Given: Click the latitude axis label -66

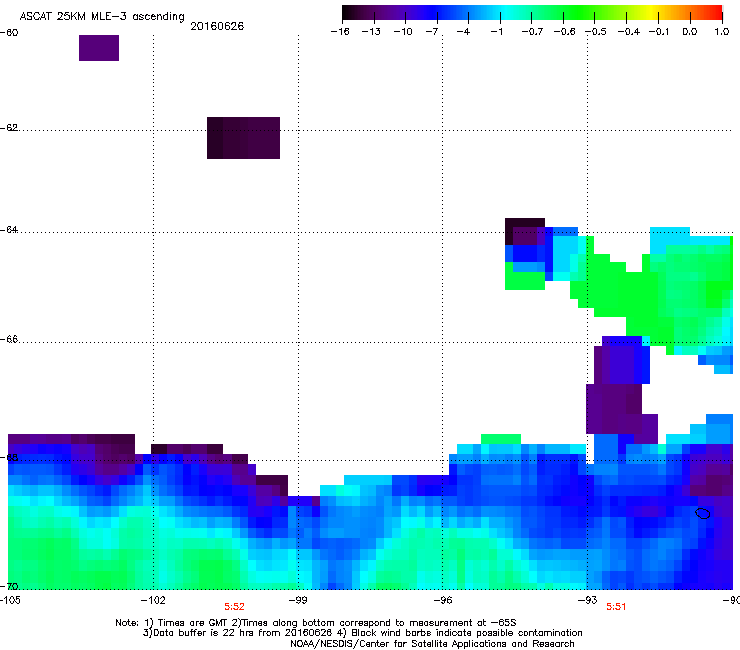Looking at the screenshot, I should pos(9,339).
